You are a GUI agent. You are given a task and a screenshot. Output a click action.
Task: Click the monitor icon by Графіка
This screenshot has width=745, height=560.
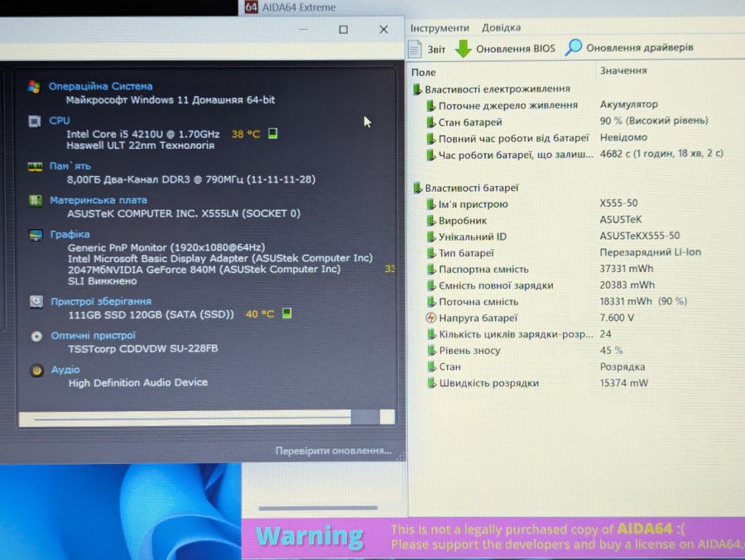[x=36, y=235]
